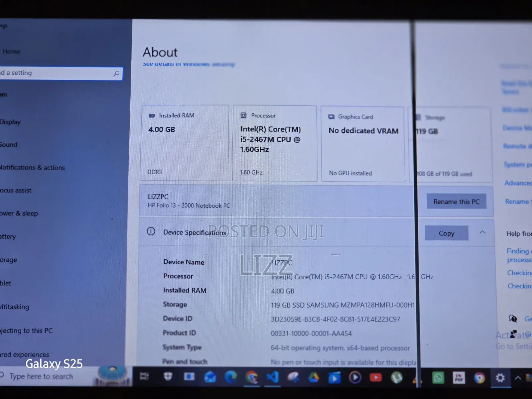The width and height of the screenshot is (532, 399).
Task: Open YouTube from the taskbar
Action: pos(376,378)
